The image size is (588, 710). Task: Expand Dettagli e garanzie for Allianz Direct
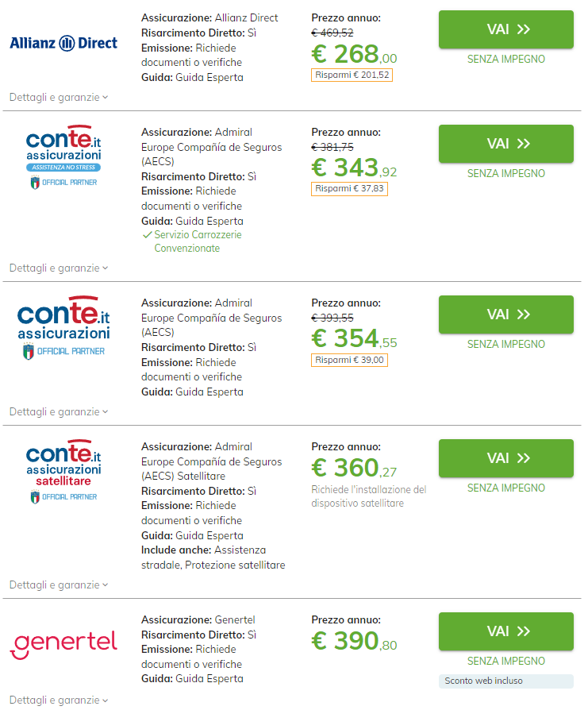[59, 97]
